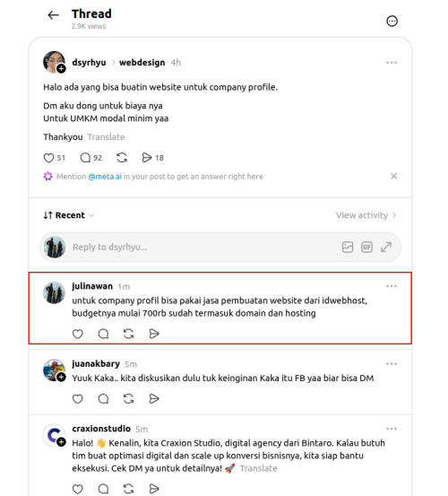Add a GIF to the reply
The image size is (448, 496).
coord(366,247)
